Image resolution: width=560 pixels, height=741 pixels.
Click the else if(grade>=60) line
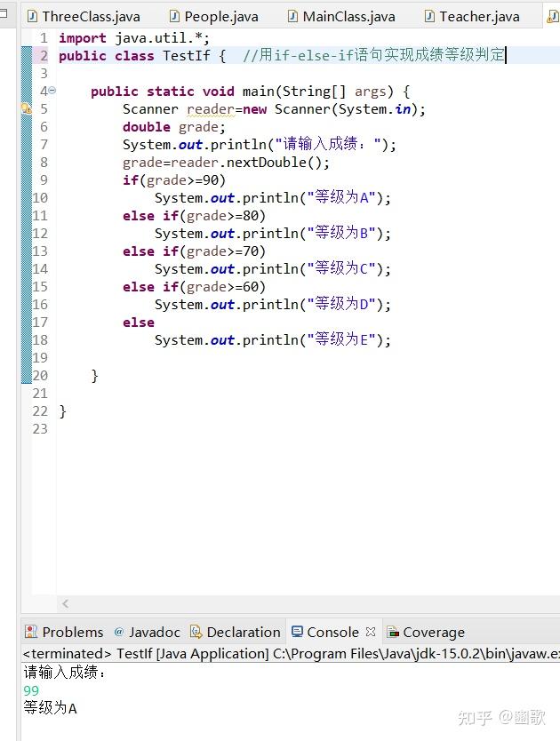[x=194, y=286]
